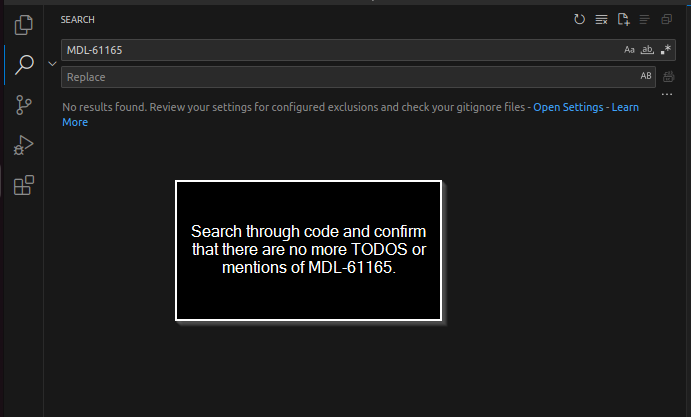This screenshot has height=417, width=691.
Task: Open the Run and Debug view
Action: (24, 145)
